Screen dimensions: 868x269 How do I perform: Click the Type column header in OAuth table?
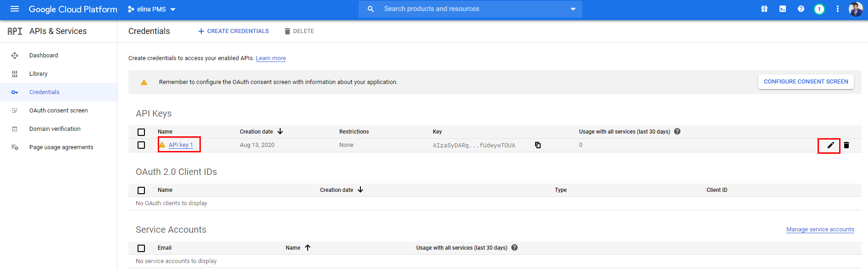[561, 190]
